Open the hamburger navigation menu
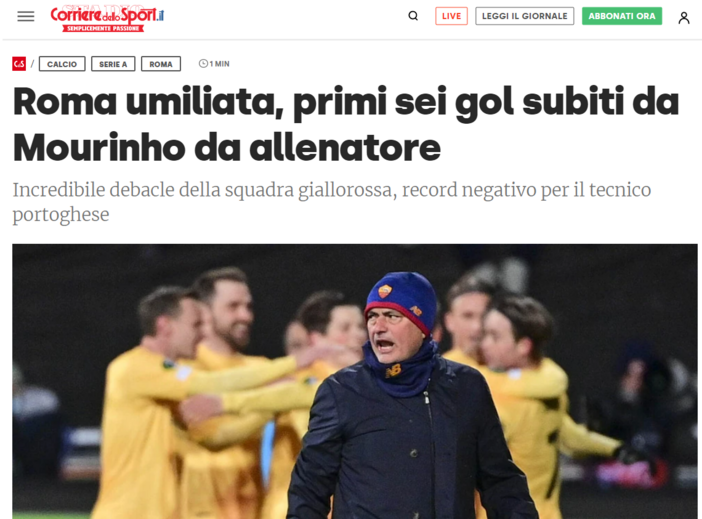The image size is (702, 519). coord(26,17)
